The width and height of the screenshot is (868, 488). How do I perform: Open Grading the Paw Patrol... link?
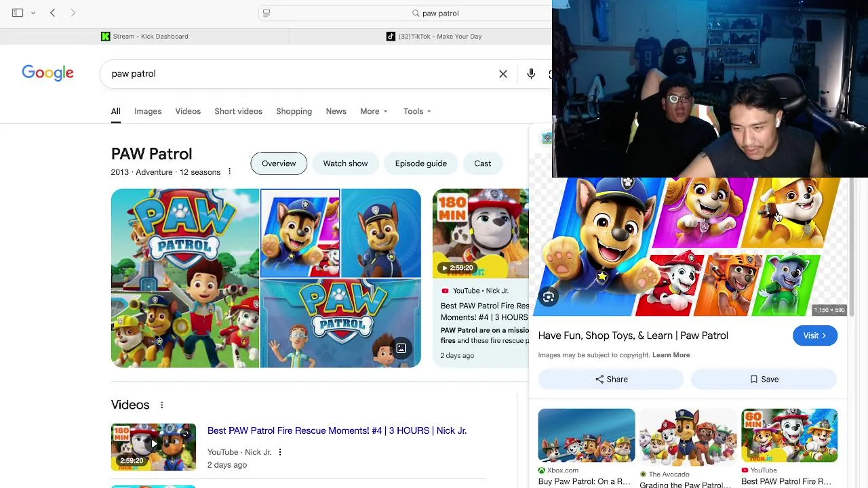686,485
